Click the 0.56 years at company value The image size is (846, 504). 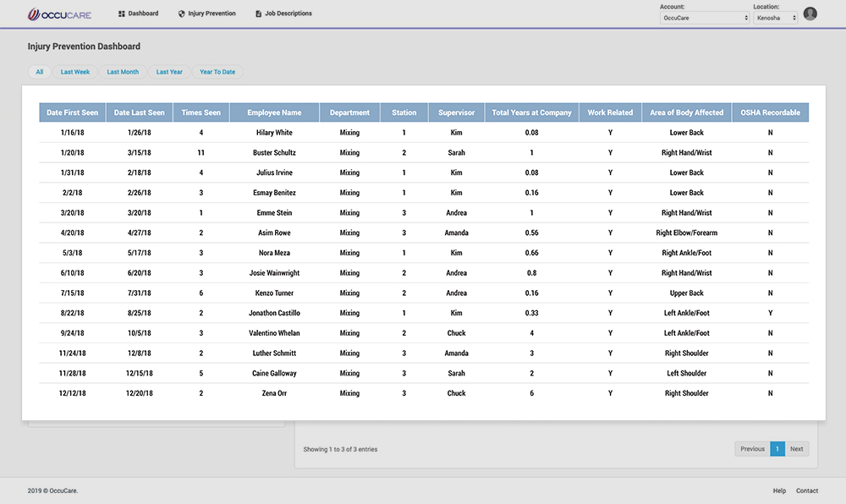pyautogui.click(x=531, y=233)
